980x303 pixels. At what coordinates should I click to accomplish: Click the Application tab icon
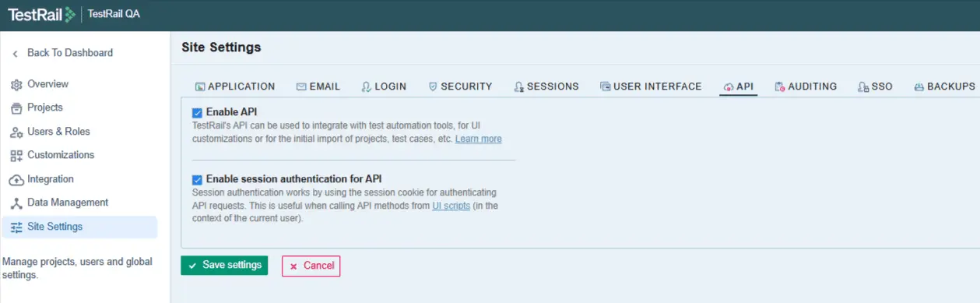click(x=199, y=87)
